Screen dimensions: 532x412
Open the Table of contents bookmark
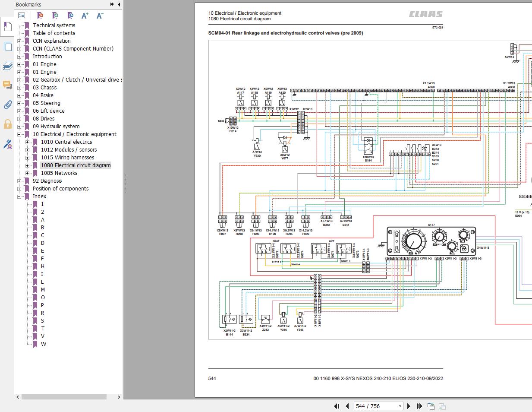(x=54, y=33)
